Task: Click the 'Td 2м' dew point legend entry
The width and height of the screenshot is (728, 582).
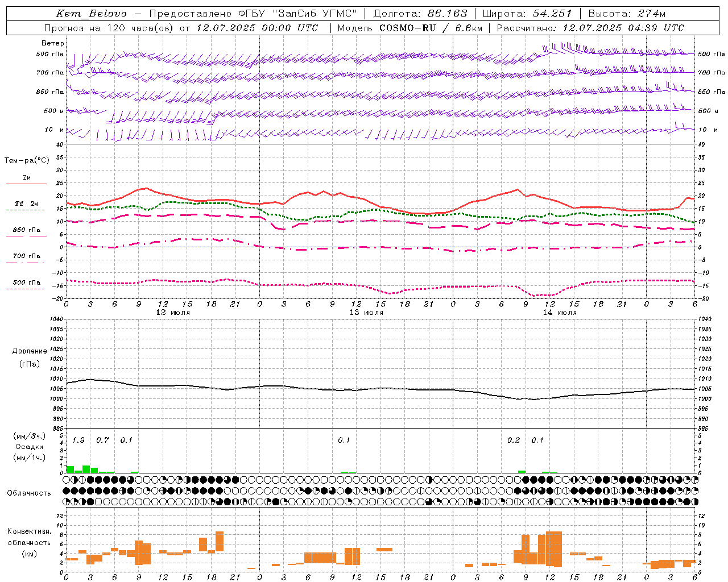Action: pyautogui.click(x=27, y=203)
